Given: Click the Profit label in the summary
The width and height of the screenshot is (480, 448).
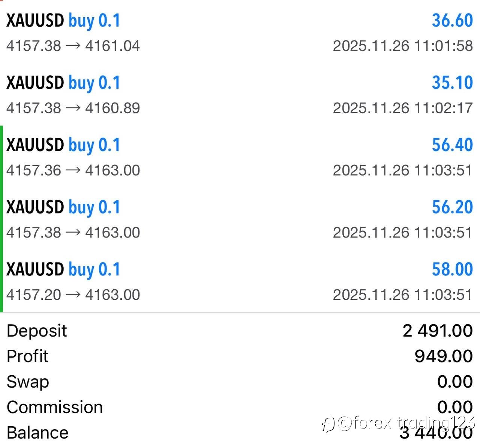Looking at the screenshot, I should [x=28, y=356].
